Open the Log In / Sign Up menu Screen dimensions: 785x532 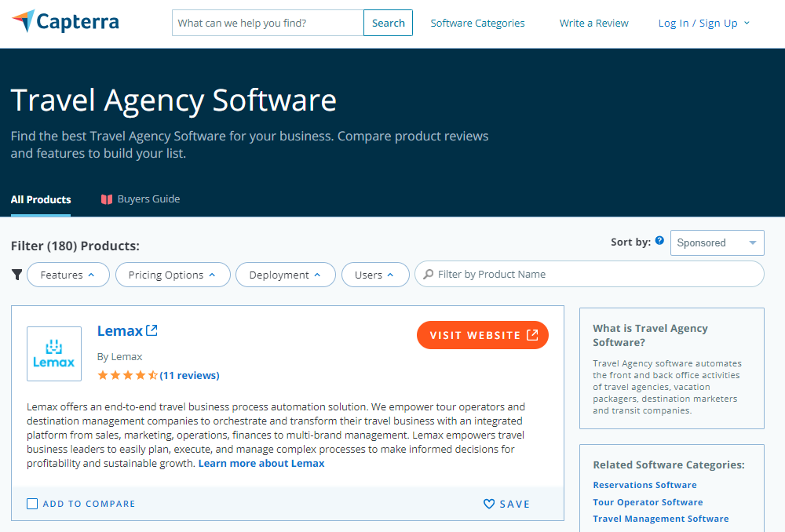[x=703, y=23]
